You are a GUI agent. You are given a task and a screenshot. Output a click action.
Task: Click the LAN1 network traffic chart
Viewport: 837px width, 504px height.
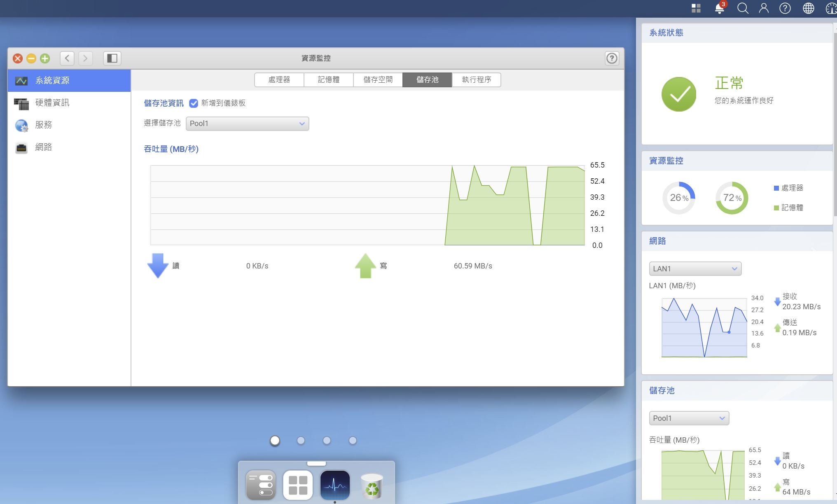click(704, 328)
